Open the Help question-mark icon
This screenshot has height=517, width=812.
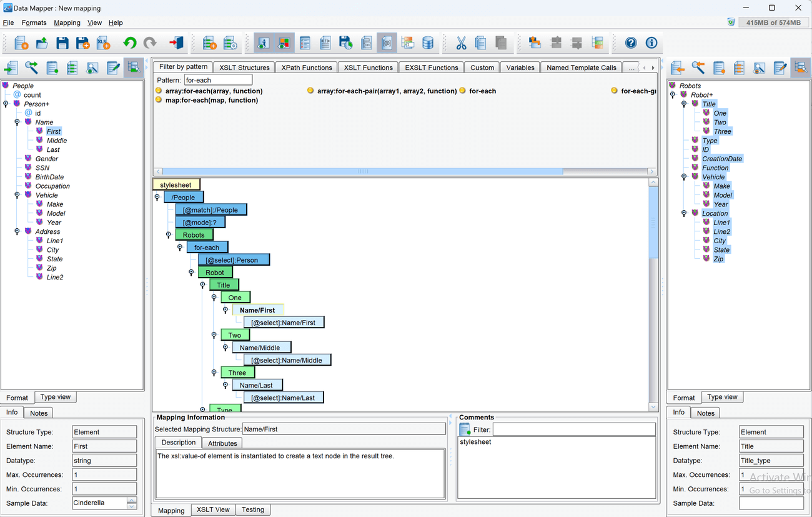point(631,43)
